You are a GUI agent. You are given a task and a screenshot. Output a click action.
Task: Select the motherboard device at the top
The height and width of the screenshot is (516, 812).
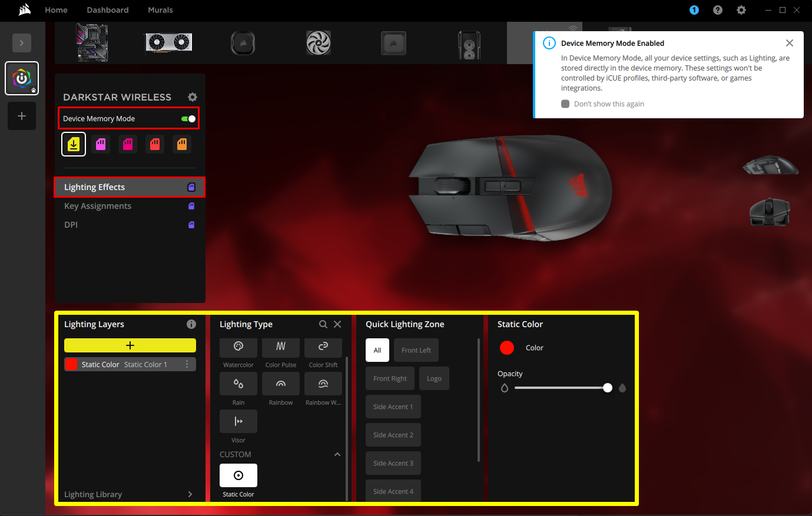pos(92,42)
